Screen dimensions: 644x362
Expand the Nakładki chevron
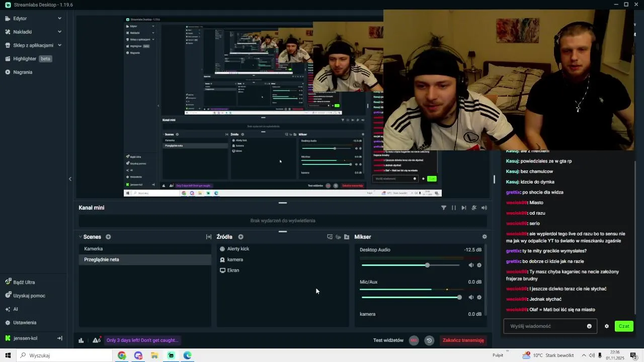coord(59,32)
